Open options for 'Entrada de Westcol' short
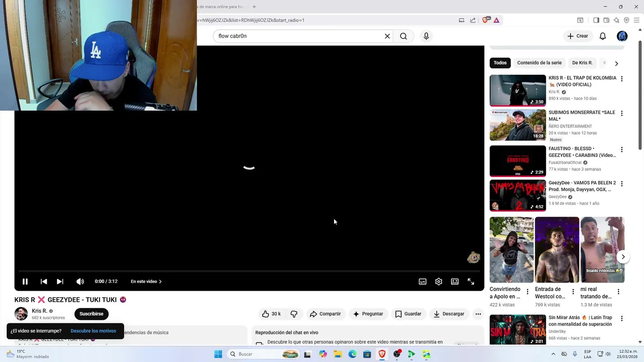 pyautogui.click(x=573, y=292)
